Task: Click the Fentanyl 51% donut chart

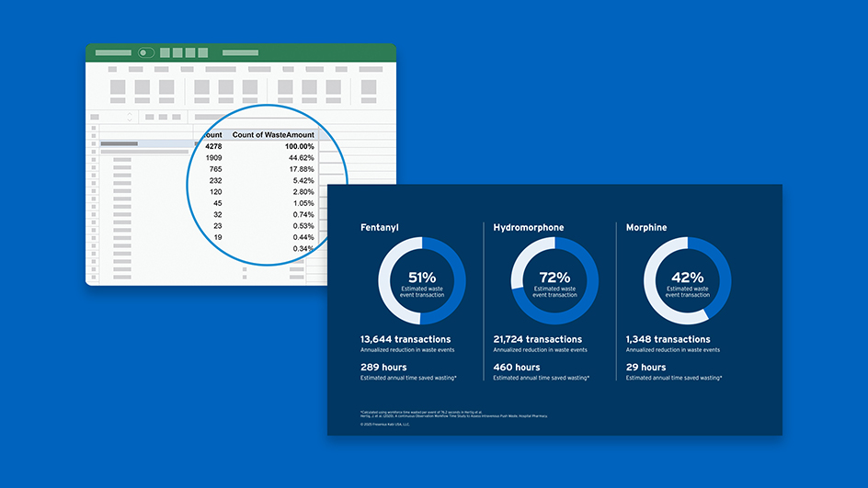Action: [x=422, y=281]
